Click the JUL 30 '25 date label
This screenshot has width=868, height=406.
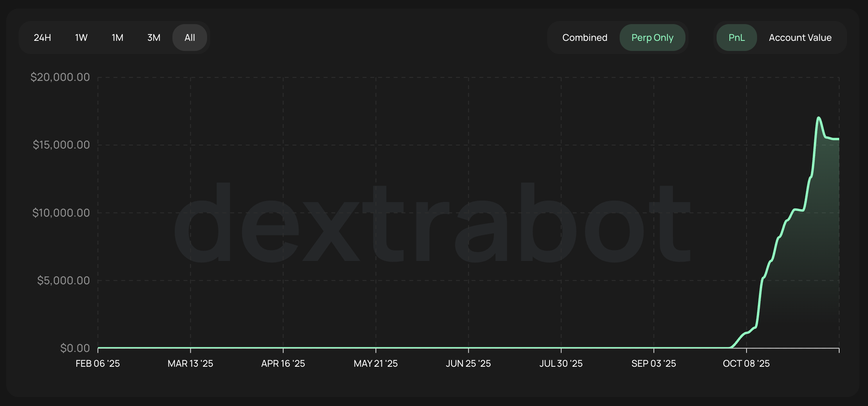(561, 364)
